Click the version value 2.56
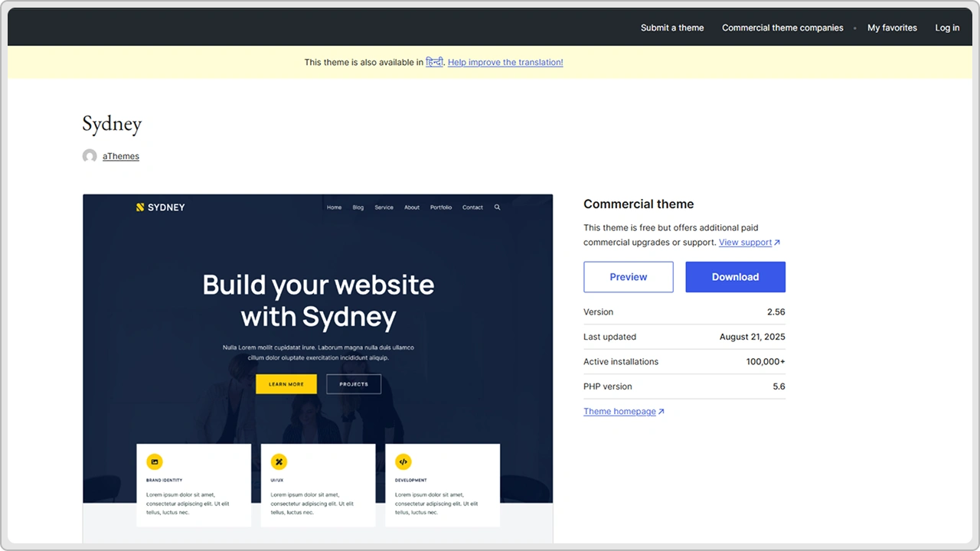This screenshot has width=980, height=551. coord(776,312)
